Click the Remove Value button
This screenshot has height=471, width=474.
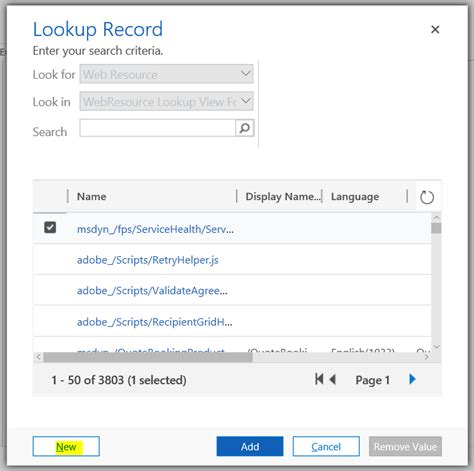tap(405, 446)
